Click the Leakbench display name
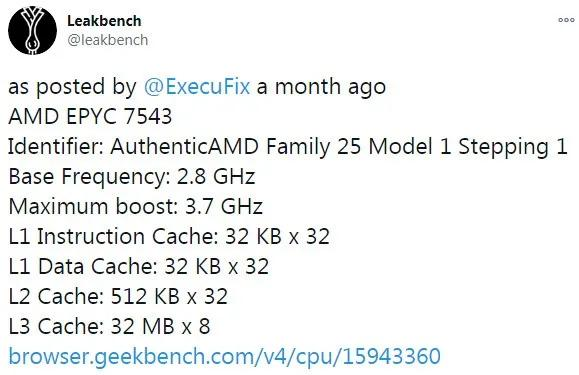 click(x=104, y=21)
